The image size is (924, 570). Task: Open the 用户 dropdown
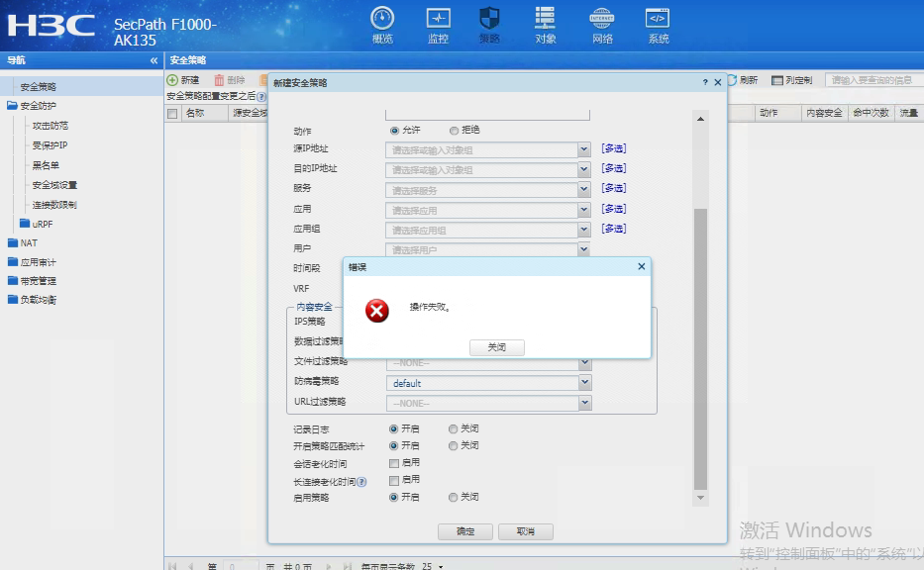[583, 249]
